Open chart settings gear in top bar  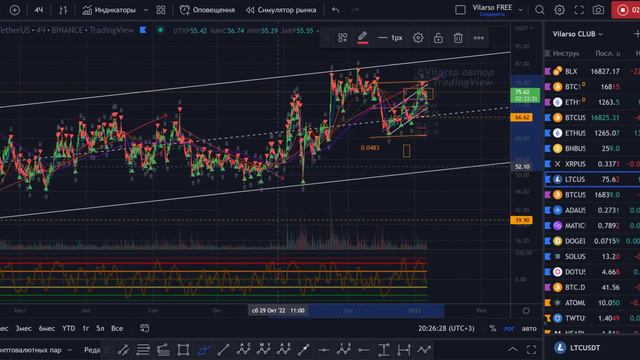click(x=559, y=10)
